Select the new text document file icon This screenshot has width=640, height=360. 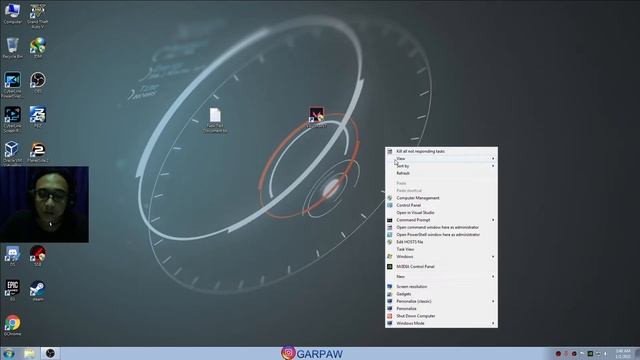(215, 120)
